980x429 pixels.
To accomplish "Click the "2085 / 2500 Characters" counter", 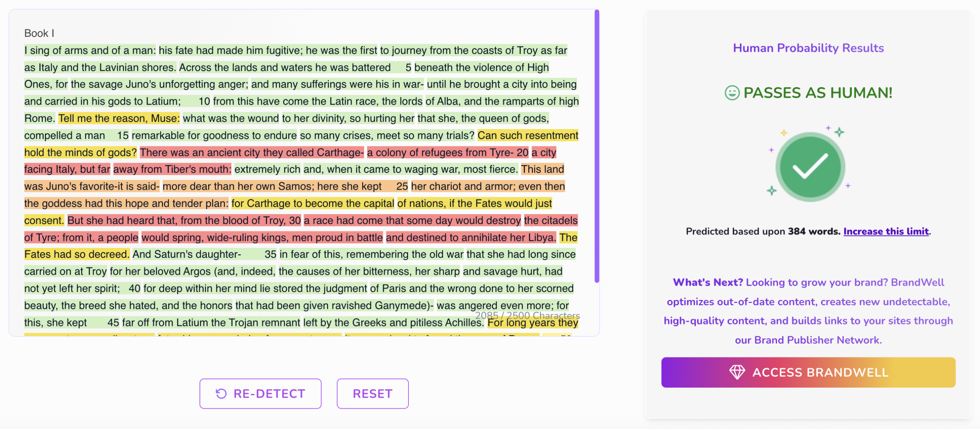I will pyautogui.click(x=528, y=316).
